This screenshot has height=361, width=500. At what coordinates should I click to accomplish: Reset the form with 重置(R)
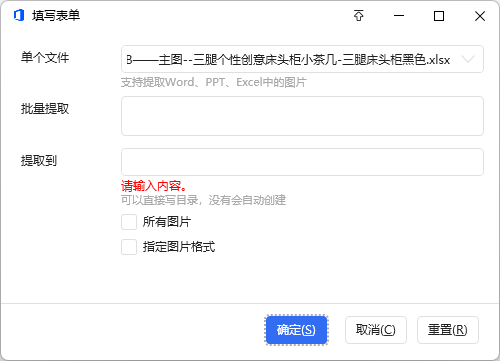(448, 330)
